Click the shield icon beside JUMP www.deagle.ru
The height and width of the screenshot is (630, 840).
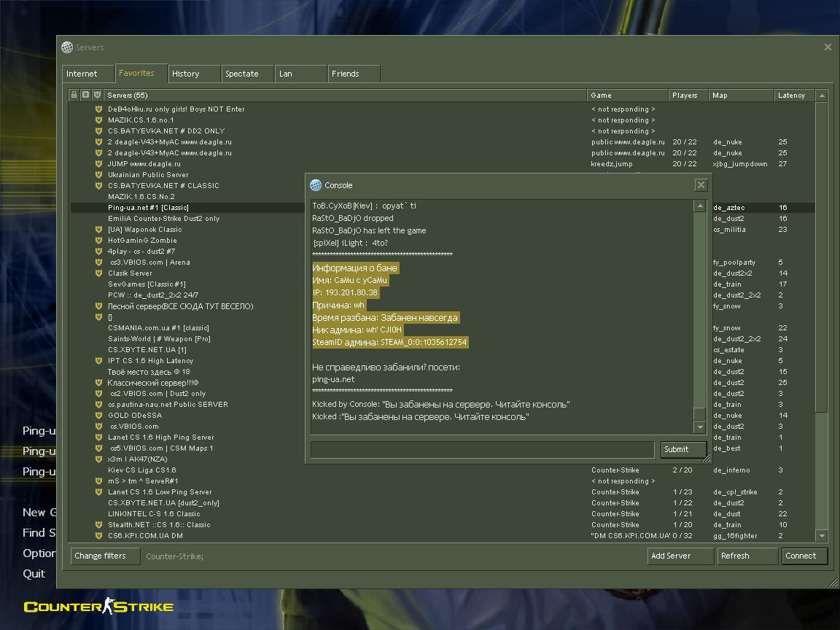coord(98,164)
